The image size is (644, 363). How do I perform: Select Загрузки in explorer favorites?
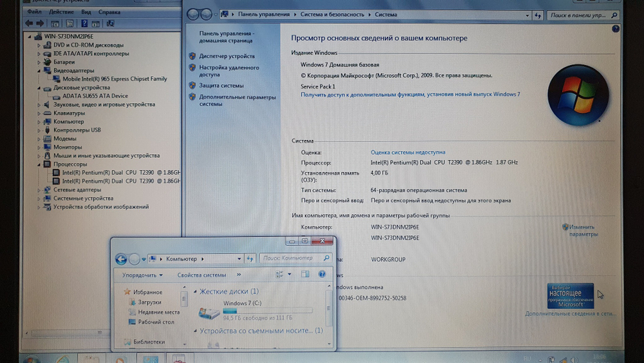(149, 302)
